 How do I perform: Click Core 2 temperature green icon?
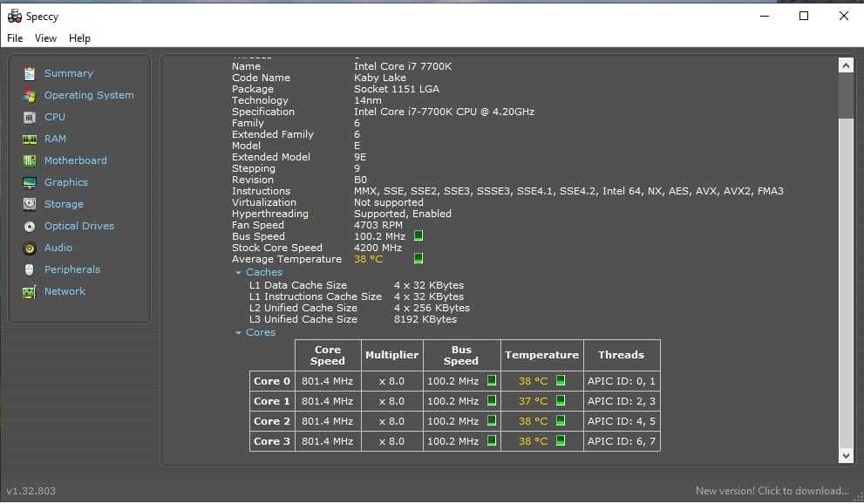click(x=561, y=420)
